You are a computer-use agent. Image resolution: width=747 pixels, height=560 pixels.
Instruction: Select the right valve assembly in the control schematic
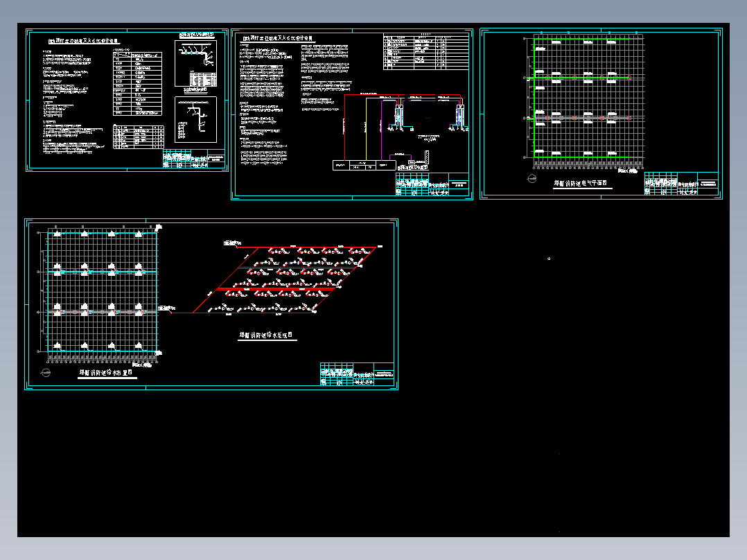(x=459, y=116)
